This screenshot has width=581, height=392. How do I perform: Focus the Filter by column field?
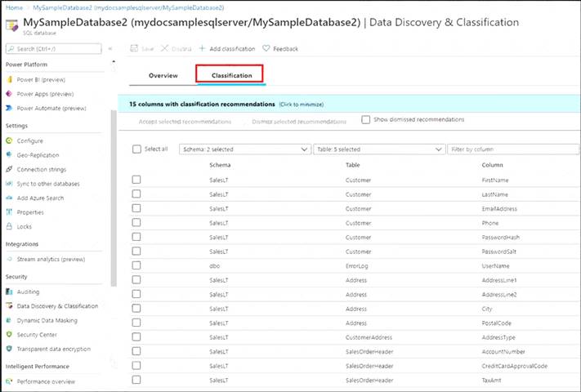pyautogui.click(x=513, y=149)
